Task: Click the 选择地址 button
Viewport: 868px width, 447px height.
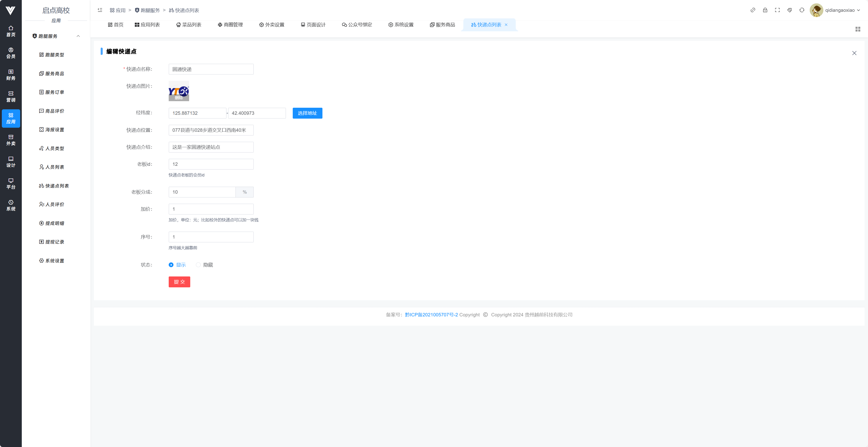Action: point(307,113)
